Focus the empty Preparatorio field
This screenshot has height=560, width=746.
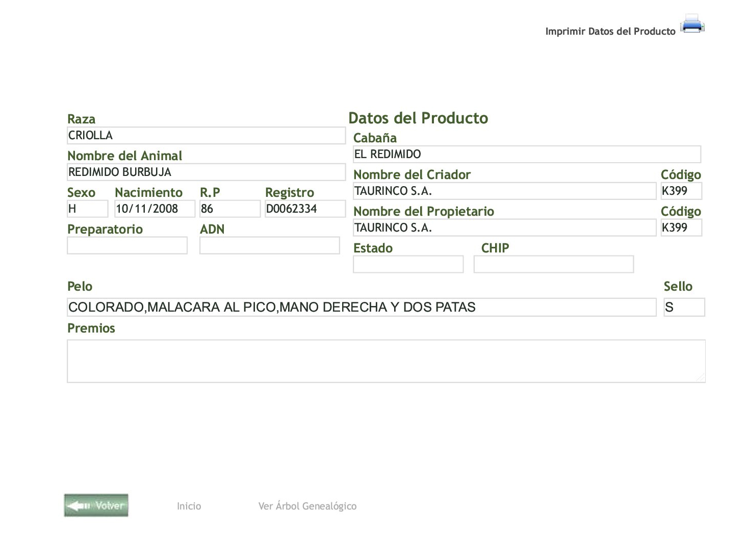click(x=127, y=245)
